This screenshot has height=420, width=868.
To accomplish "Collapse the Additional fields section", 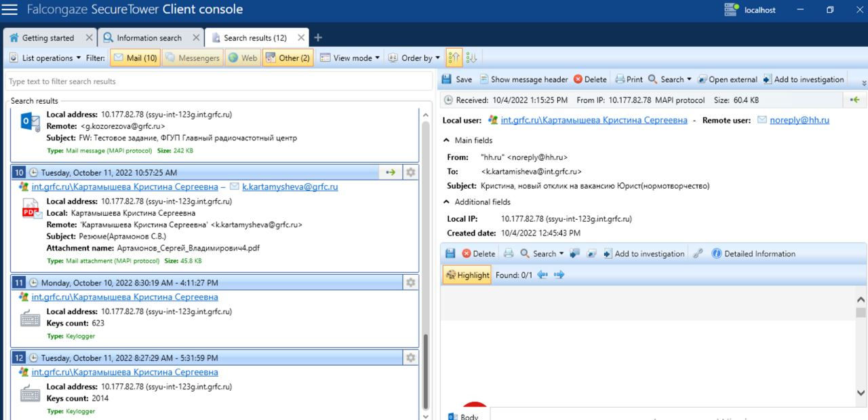I will 477,202.
